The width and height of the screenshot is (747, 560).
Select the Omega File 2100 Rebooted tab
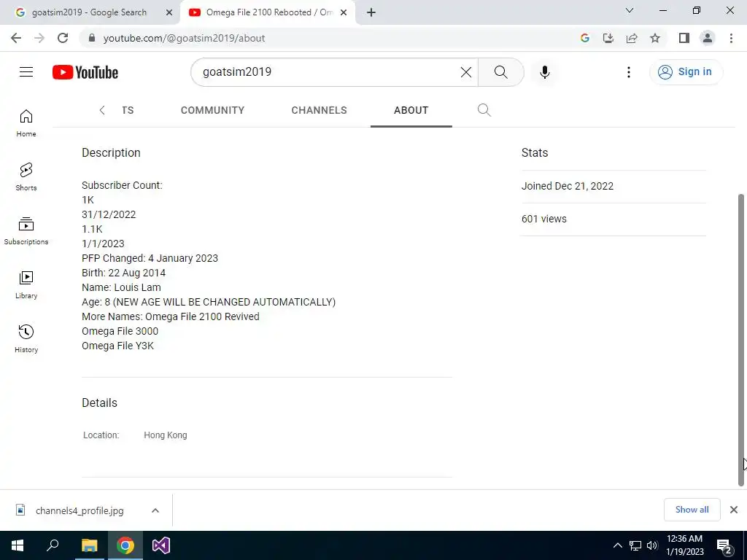pos(268,12)
